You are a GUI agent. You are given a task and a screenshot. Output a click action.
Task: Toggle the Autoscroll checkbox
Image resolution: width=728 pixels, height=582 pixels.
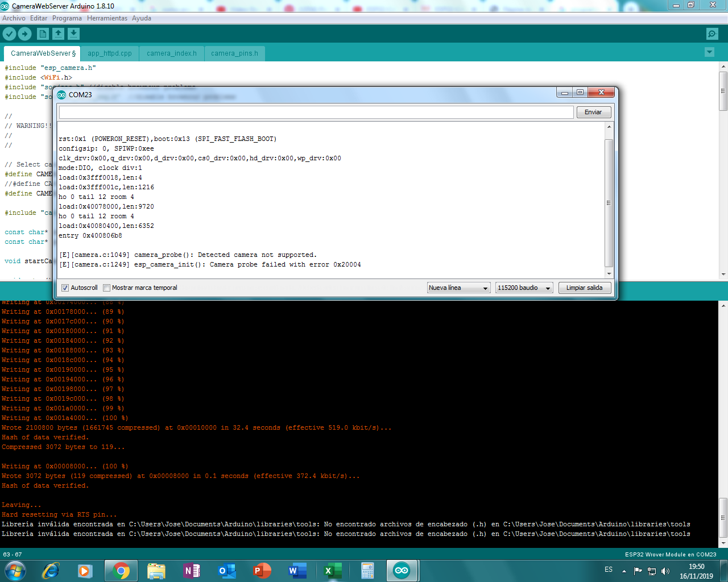pos(65,288)
